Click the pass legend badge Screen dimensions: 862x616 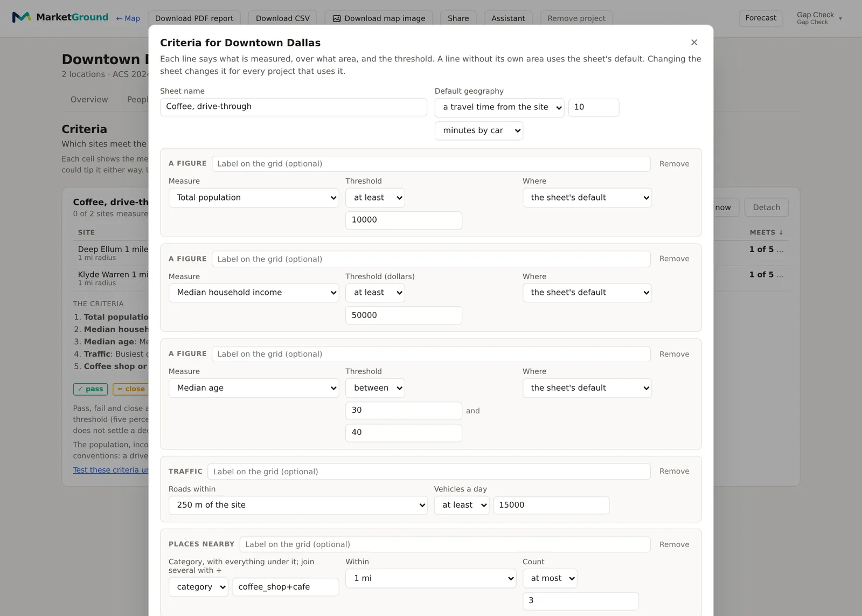[90, 389]
